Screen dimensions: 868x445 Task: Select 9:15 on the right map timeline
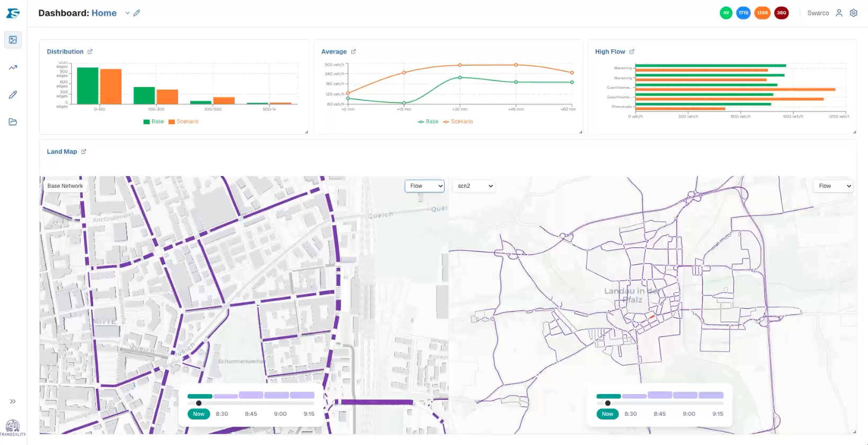(718, 414)
